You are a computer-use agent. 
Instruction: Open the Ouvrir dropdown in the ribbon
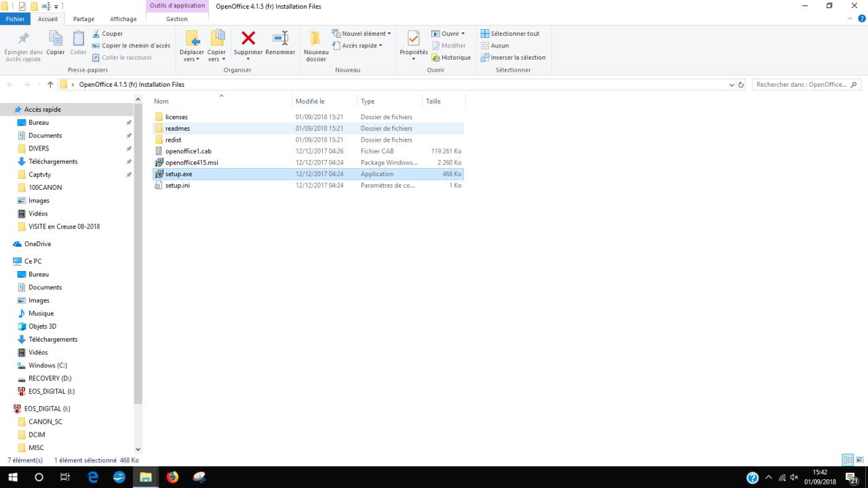[448, 33]
